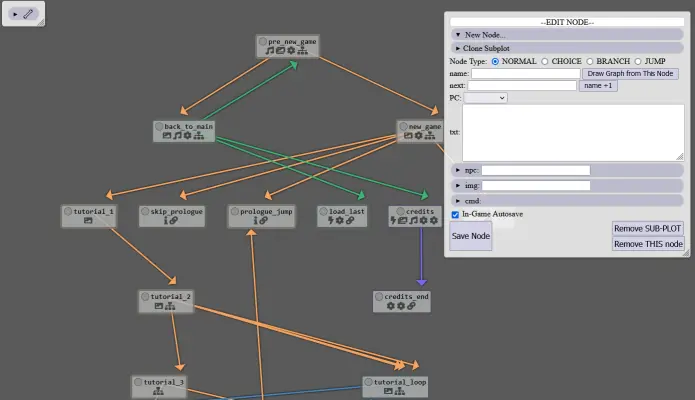This screenshot has width=695, height=400.
Task: Click music note icon in pre_new_game node
Action: tap(269, 51)
